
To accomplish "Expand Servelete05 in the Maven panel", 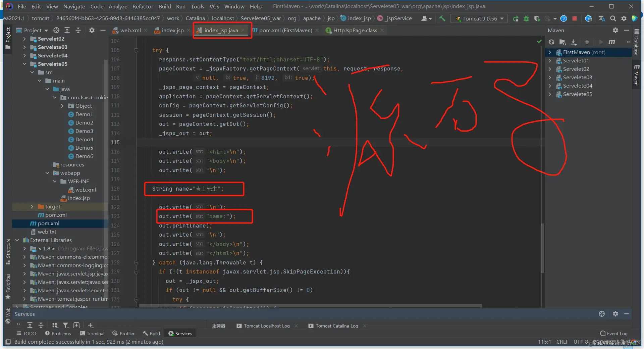I will coord(550,94).
